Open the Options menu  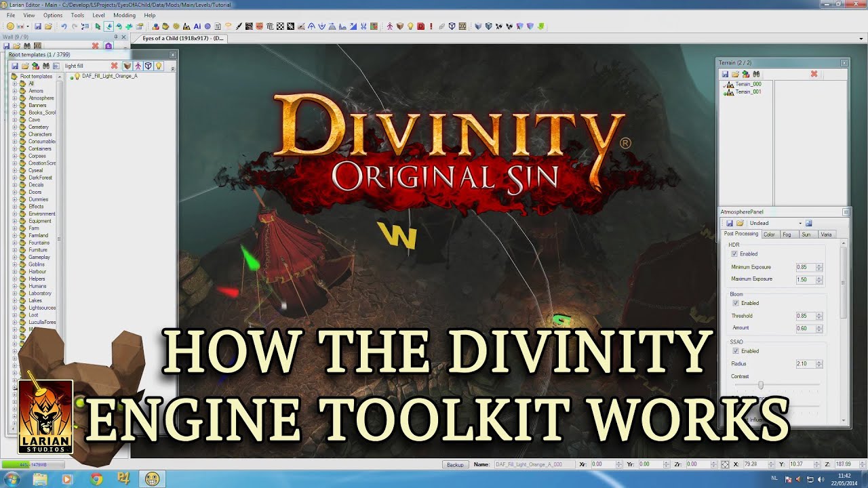pyautogui.click(x=53, y=15)
